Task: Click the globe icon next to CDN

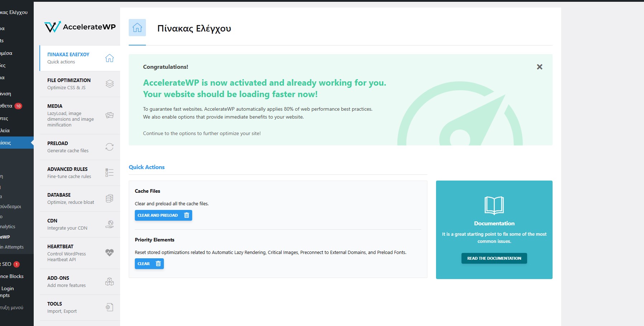Action: pos(109,224)
